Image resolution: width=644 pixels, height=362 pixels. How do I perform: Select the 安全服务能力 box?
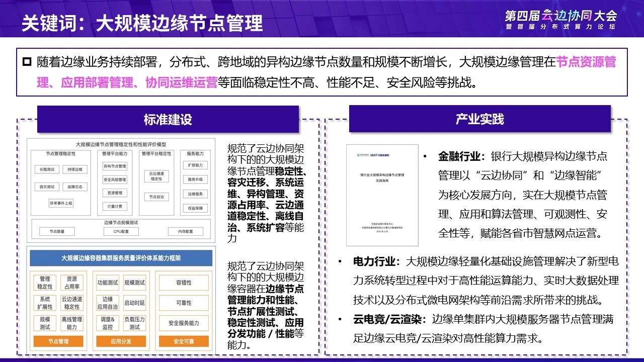click(x=184, y=323)
